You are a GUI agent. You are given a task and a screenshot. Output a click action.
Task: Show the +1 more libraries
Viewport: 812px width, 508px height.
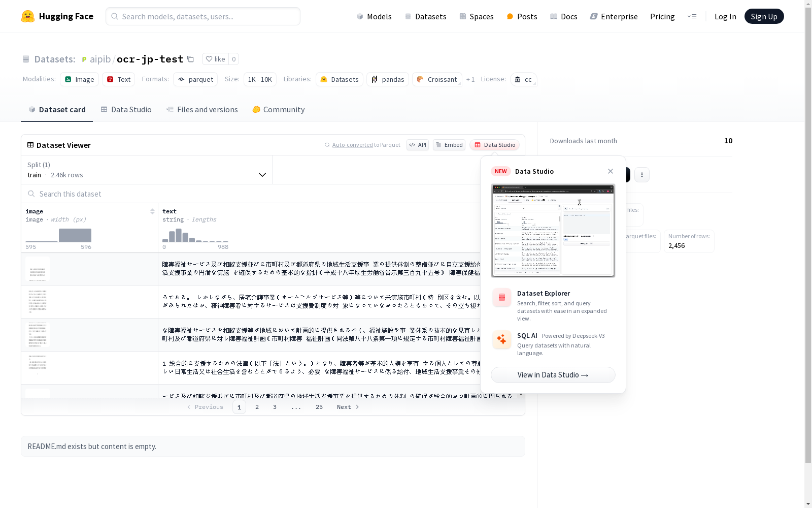[470, 79]
